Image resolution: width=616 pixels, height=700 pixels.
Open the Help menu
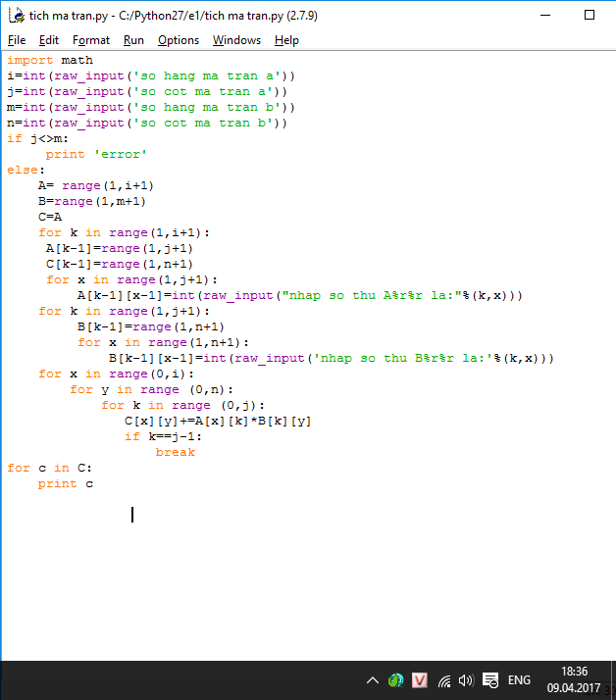[x=286, y=40]
